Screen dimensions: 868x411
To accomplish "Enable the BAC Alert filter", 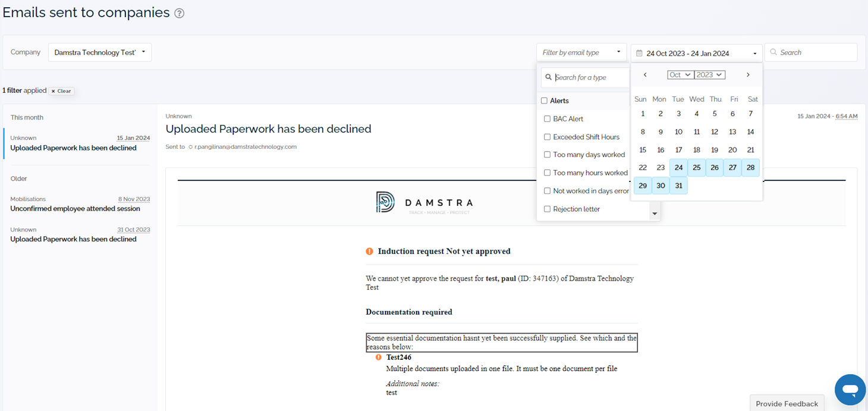I will 548,118.
